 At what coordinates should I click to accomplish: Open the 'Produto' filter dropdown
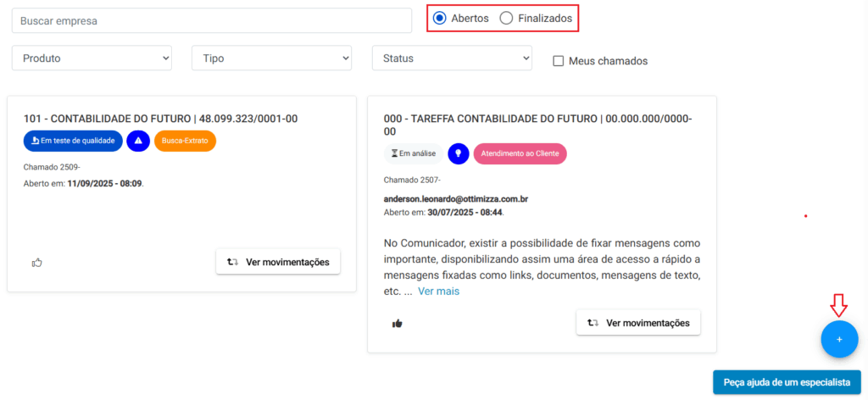(x=92, y=58)
